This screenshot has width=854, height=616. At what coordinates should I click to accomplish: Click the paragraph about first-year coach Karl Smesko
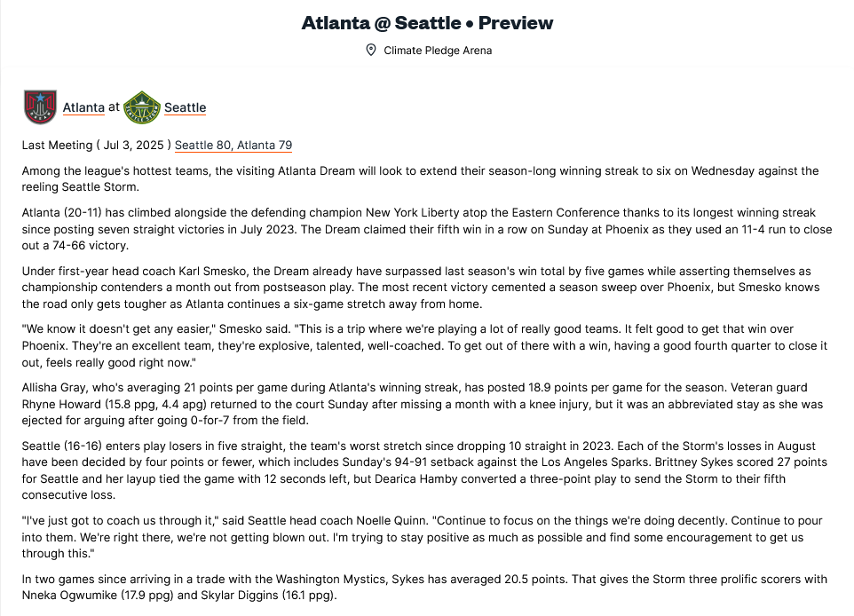(x=421, y=287)
